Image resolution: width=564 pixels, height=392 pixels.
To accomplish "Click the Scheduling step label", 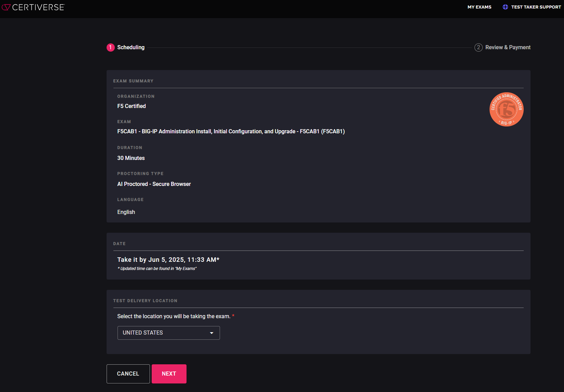I will [131, 48].
